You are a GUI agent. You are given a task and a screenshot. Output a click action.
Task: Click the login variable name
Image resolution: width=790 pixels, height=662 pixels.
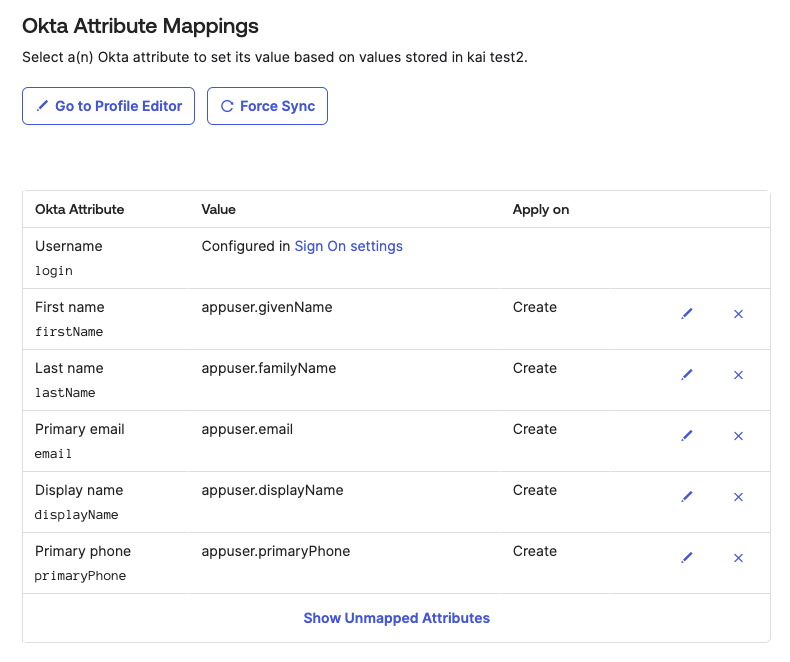tap(54, 271)
